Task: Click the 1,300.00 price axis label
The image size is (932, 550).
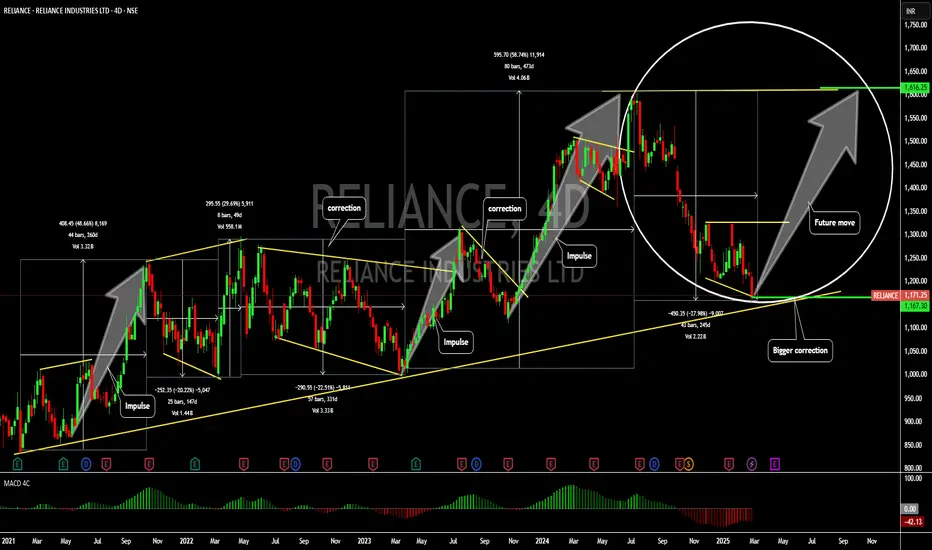Action: click(916, 234)
